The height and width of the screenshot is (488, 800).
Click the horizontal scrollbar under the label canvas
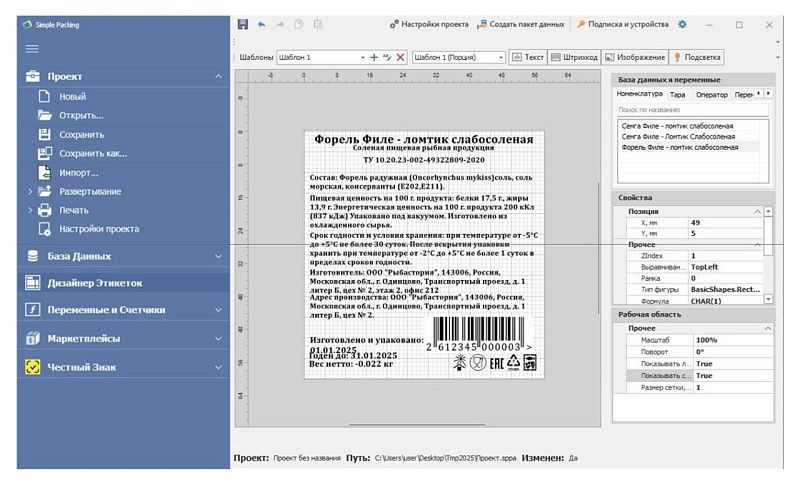coord(417,424)
